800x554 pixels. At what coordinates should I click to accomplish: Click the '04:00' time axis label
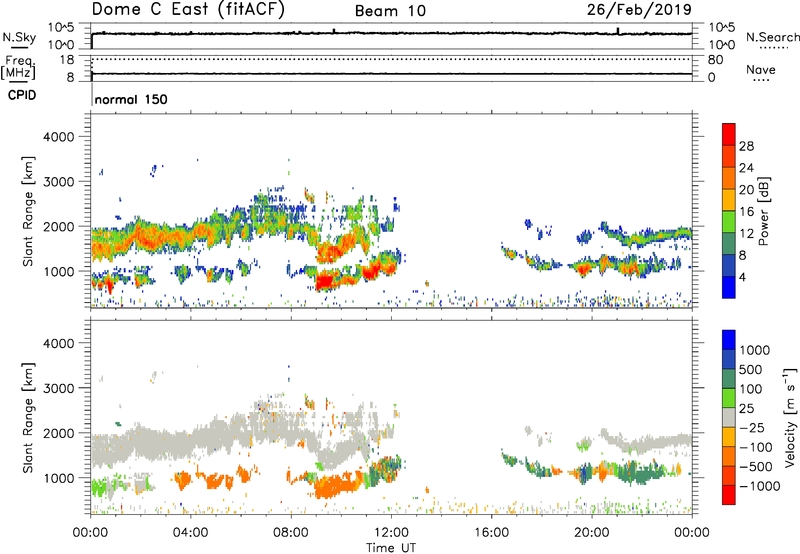point(190,533)
